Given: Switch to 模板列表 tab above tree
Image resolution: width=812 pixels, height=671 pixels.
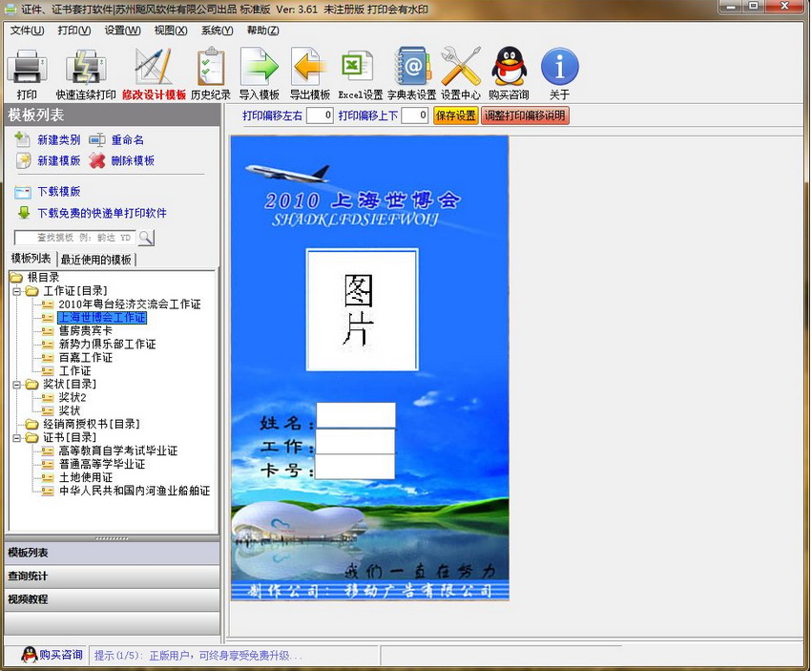Looking at the screenshot, I should click(31, 258).
